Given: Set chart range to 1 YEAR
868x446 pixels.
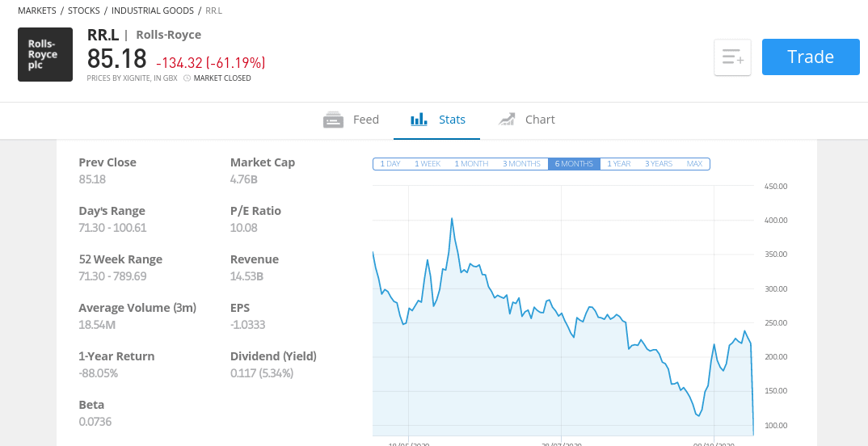Looking at the screenshot, I should (x=619, y=164).
